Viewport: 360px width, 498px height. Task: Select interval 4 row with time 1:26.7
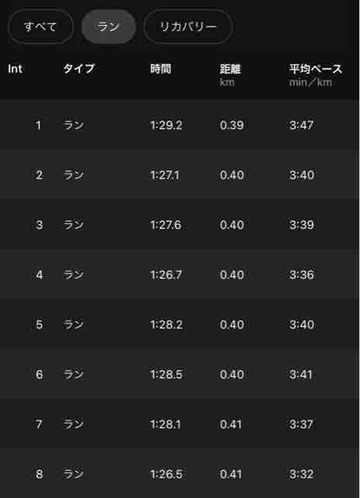pos(180,274)
